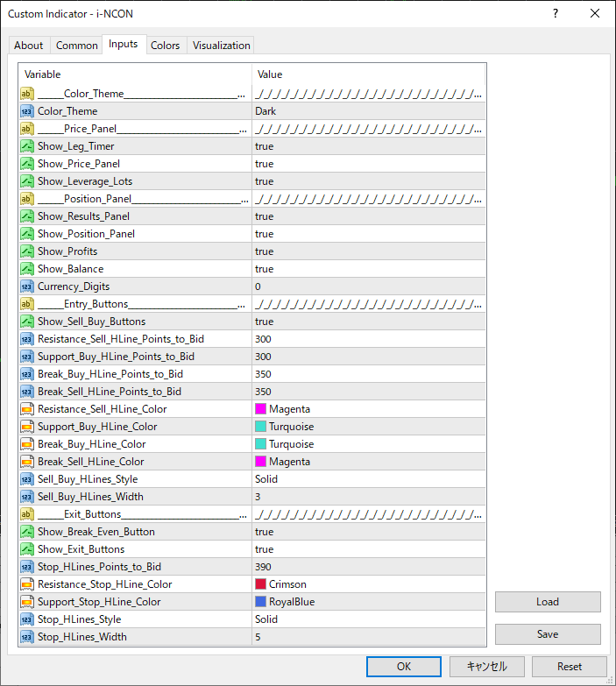
Task: Click the question mark help button
Action: (556, 13)
